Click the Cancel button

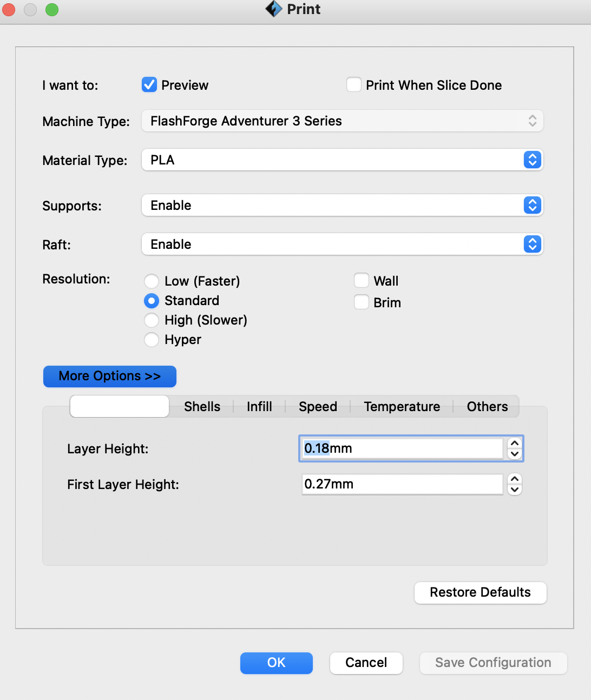366,663
